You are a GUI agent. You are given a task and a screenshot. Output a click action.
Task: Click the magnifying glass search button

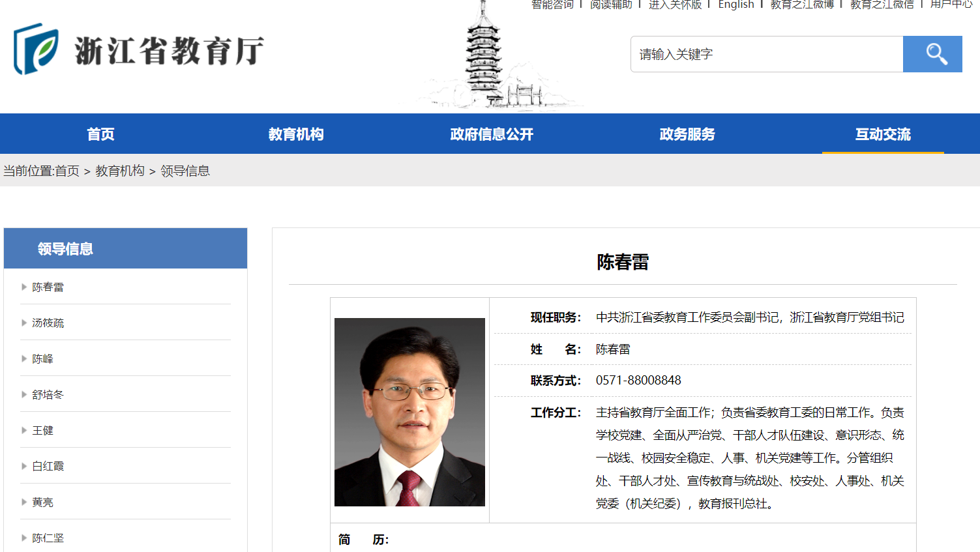click(932, 54)
